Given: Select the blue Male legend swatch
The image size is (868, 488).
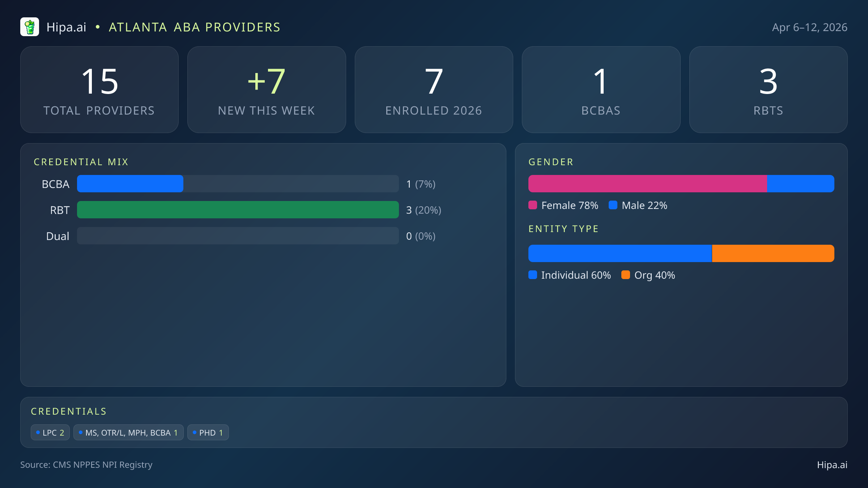Looking at the screenshot, I should click(613, 205).
